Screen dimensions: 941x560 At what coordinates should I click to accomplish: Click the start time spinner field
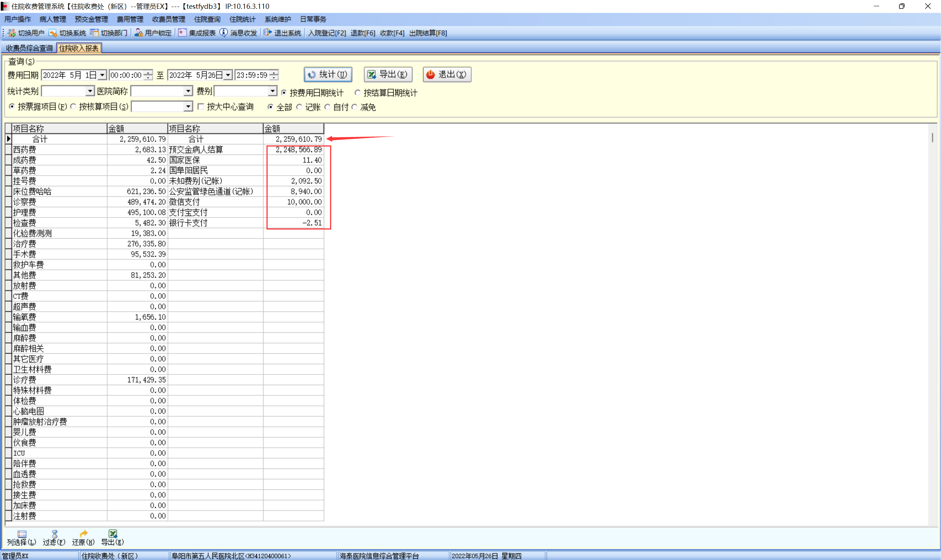coord(126,75)
